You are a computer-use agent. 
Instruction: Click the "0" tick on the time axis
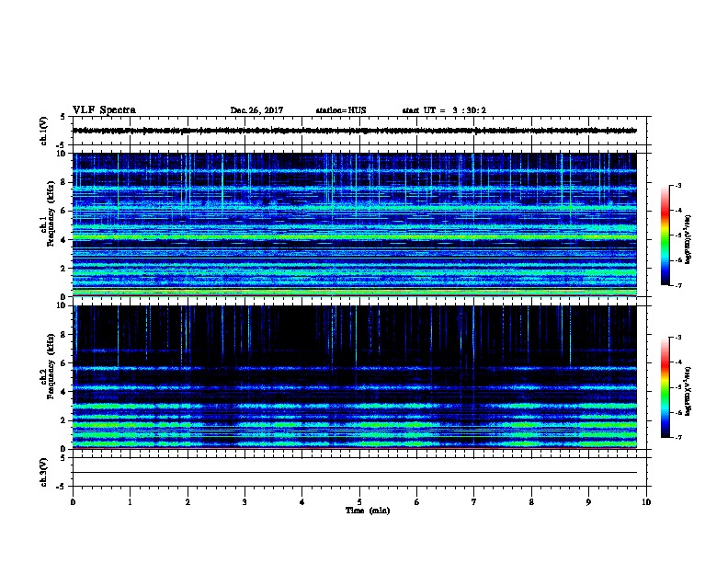point(73,502)
